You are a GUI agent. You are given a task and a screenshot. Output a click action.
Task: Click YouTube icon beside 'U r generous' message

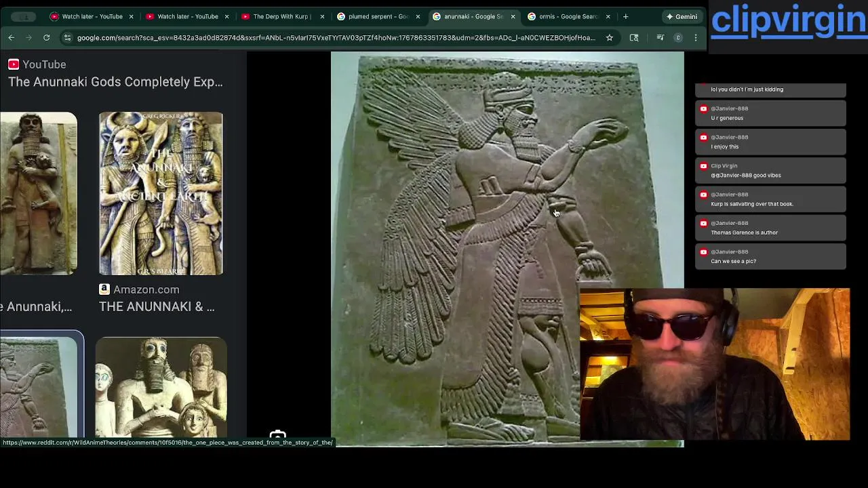[x=703, y=108]
